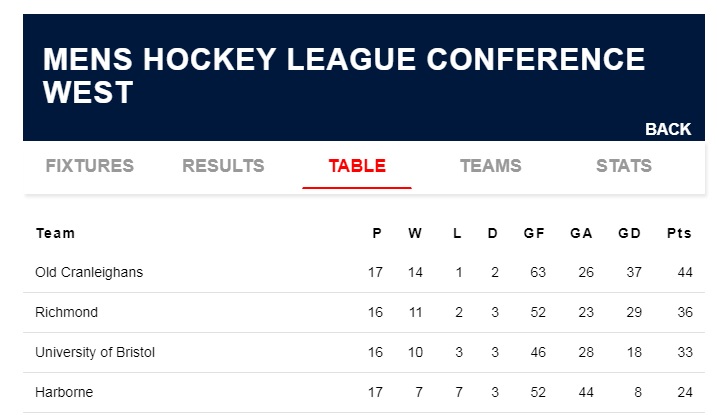Viewport: 717px width, 415px height.
Task: Select the Richmond team name
Action: point(66,312)
